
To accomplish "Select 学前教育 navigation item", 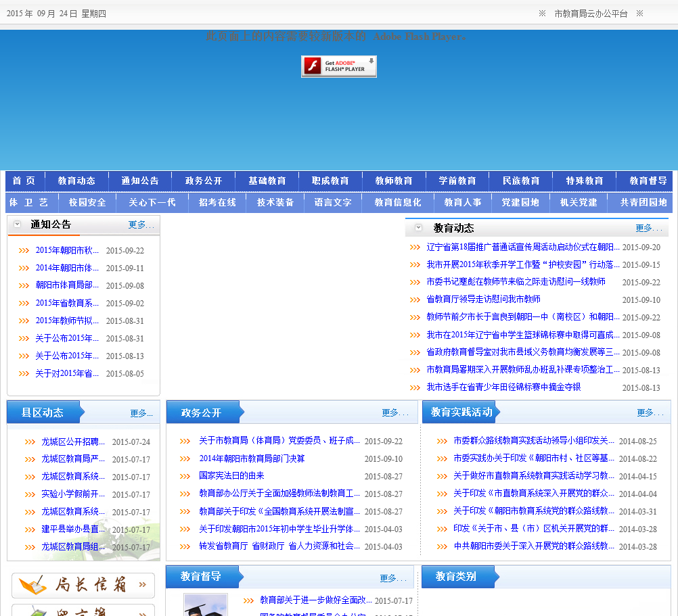I will pyautogui.click(x=457, y=181).
